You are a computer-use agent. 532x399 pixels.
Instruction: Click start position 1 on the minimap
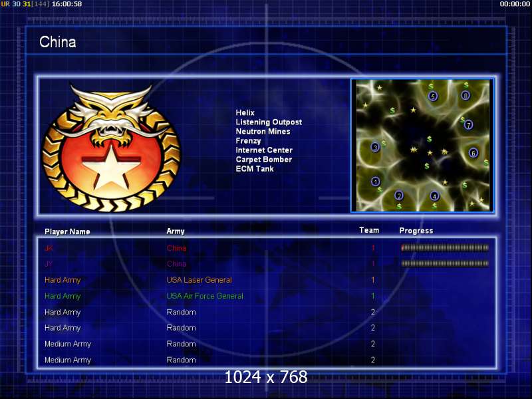click(x=375, y=182)
